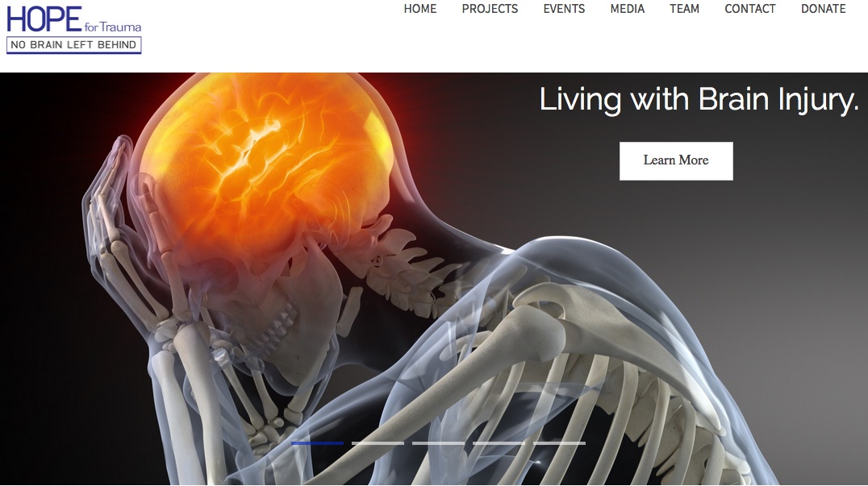The image size is (868, 486).
Task: Switch to the second slide indicator
Action: pyautogui.click(x=378, y=443)
